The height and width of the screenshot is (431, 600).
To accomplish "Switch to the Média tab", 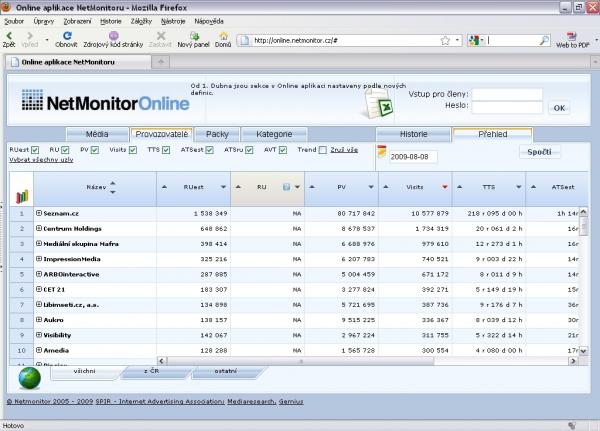I will tap(97, 134).
